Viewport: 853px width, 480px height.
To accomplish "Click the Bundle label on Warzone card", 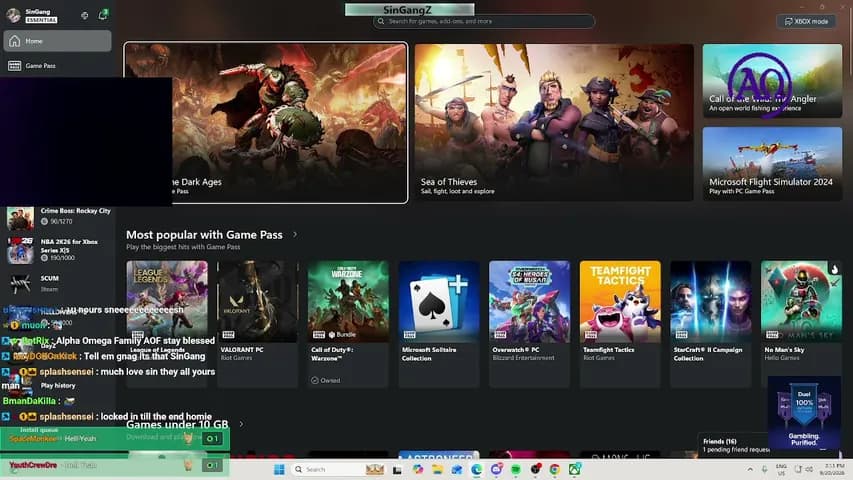I will click(x=342, y=334).
